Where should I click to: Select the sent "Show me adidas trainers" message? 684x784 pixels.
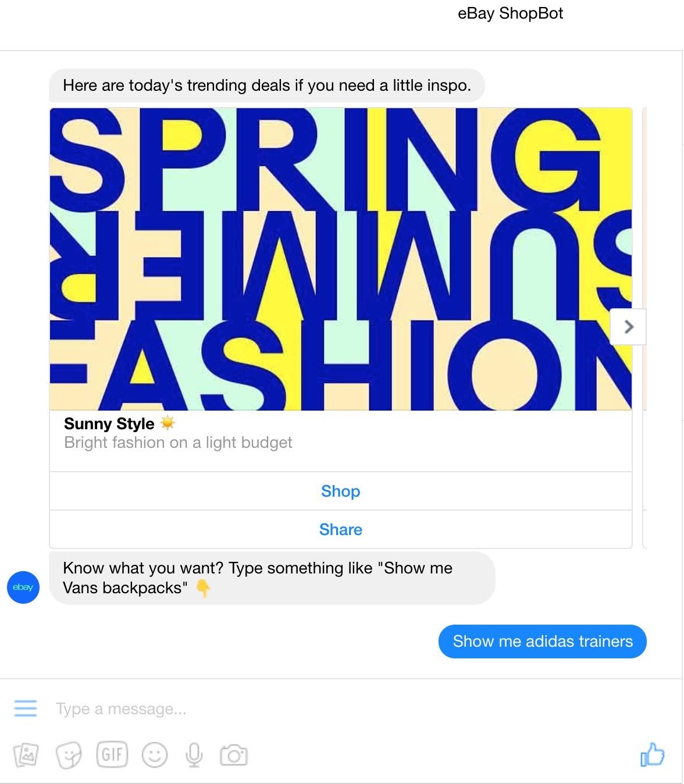[542, 642]
